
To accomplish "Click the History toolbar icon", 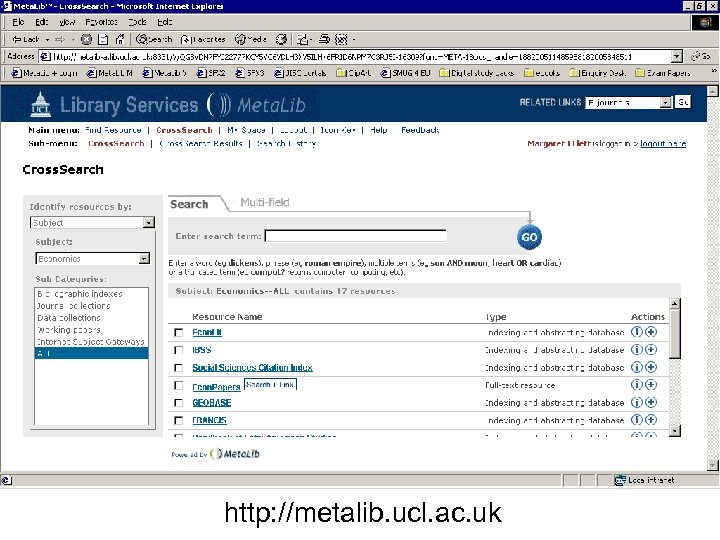I will pos(281,39).
